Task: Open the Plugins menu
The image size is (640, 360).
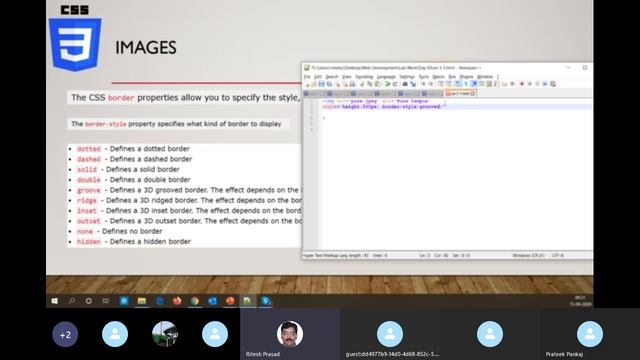Action: pos(467,77)
